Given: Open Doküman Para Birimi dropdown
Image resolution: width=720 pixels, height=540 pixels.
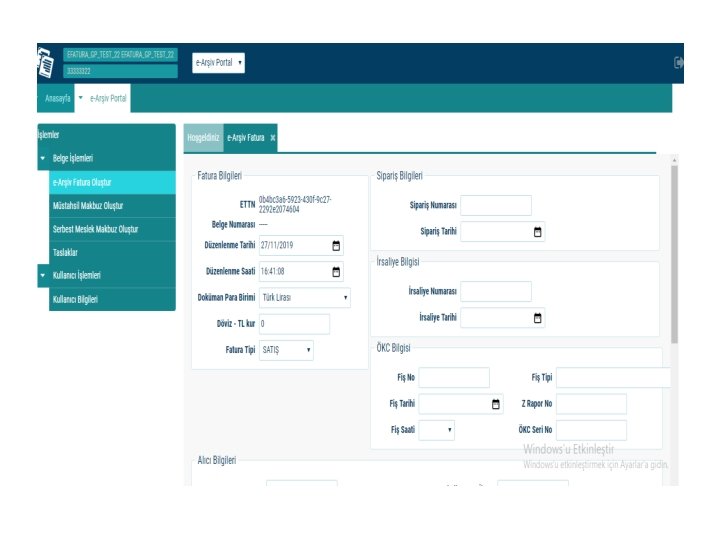Looking at the screenshot, I should coord(305,298).
